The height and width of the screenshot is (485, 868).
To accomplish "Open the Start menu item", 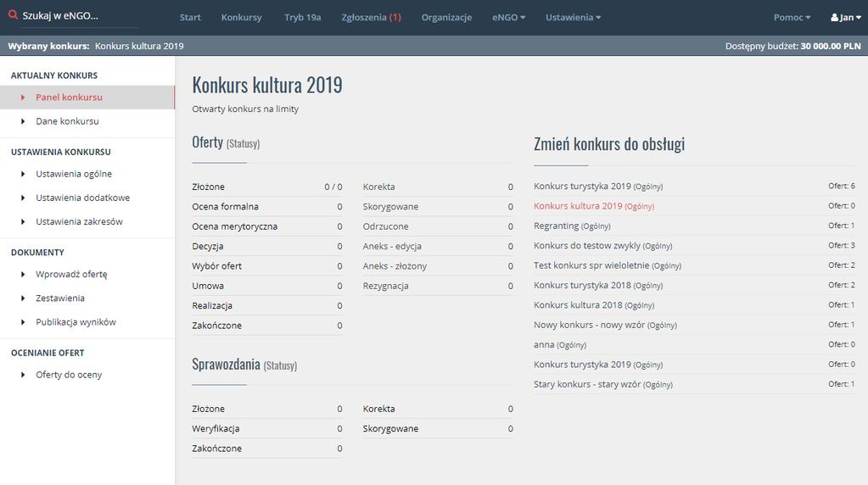I will point(190,17).
